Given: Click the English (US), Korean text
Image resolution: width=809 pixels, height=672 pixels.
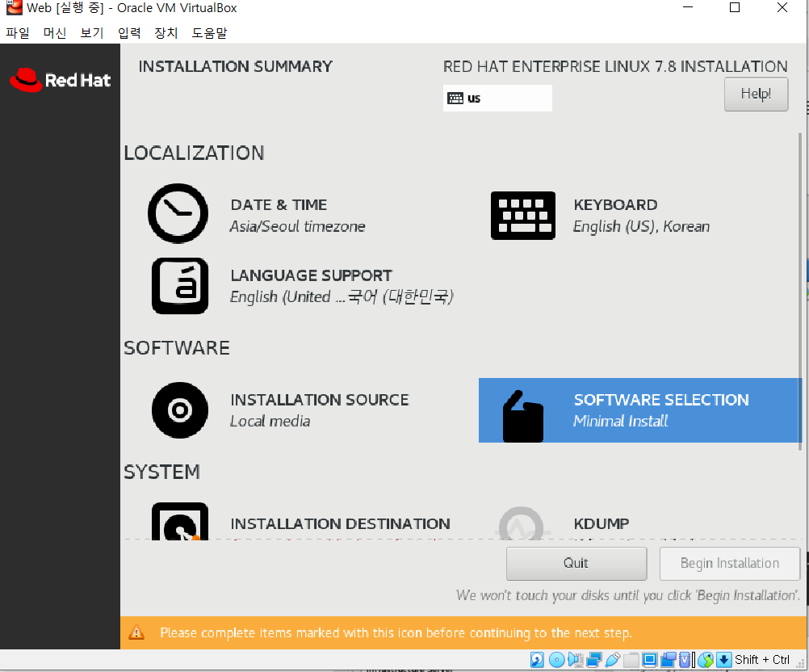Looking at the screenshot, I should (641, 227).
